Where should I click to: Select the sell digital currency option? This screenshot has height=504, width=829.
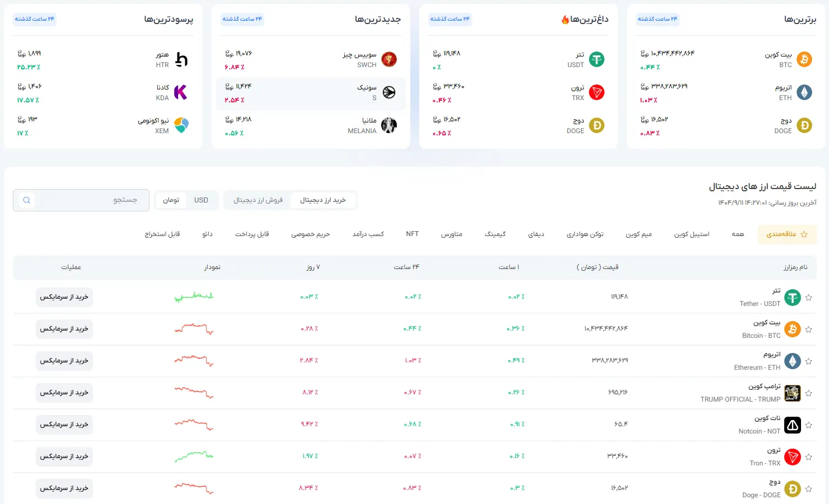coord(258,200)
